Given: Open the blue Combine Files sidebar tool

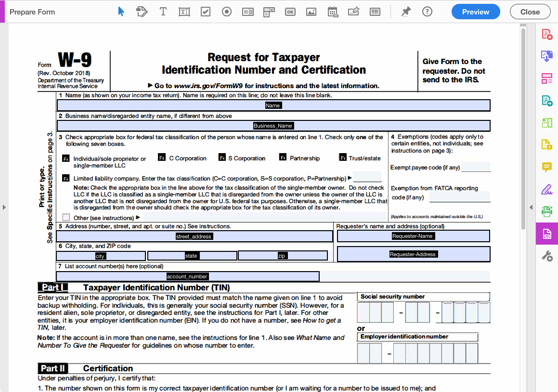Looking at the screenshot, I should (x=547, y=56).
